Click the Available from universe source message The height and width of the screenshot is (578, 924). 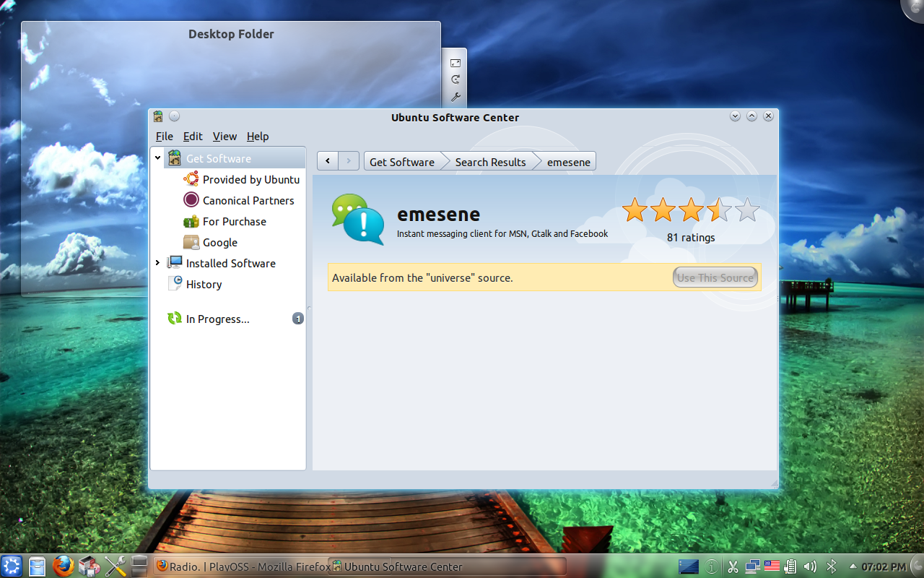pos(422,277)
